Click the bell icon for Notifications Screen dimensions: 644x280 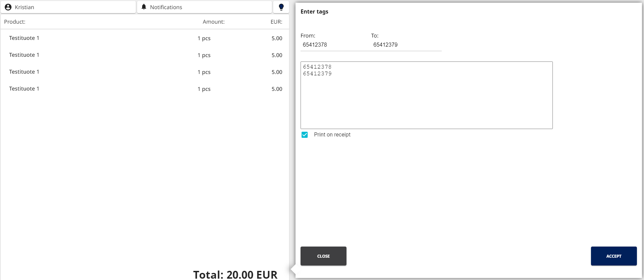tap(144, 7)
